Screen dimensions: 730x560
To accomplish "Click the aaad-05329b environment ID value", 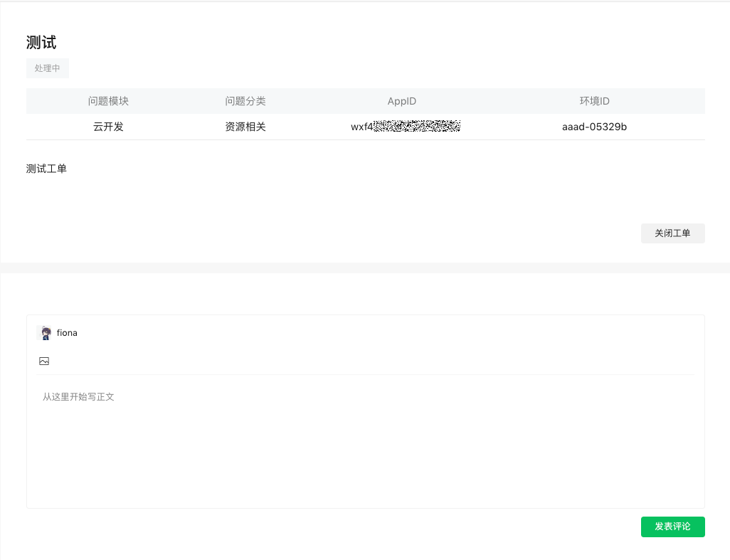I will [594, 127].
